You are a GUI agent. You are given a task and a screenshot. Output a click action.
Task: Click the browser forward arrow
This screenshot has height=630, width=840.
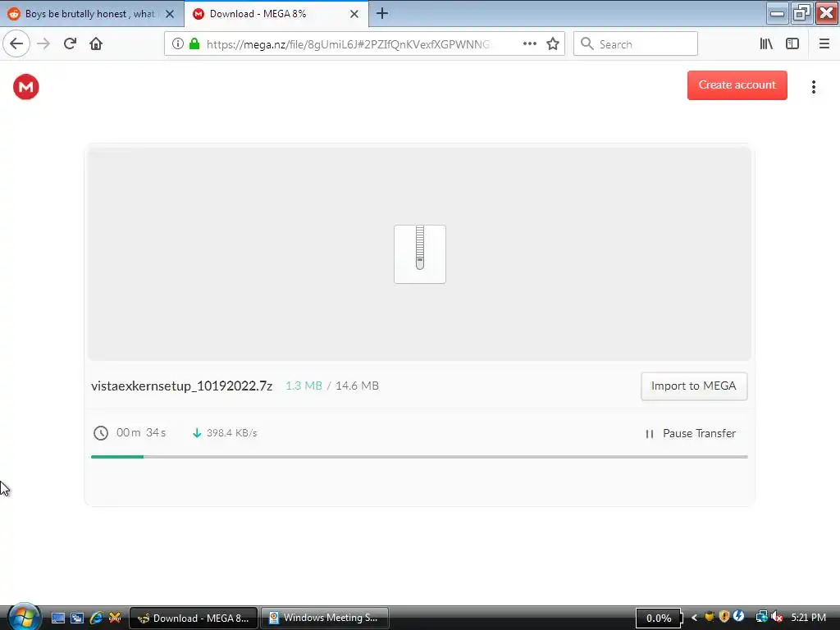(43, 43)
